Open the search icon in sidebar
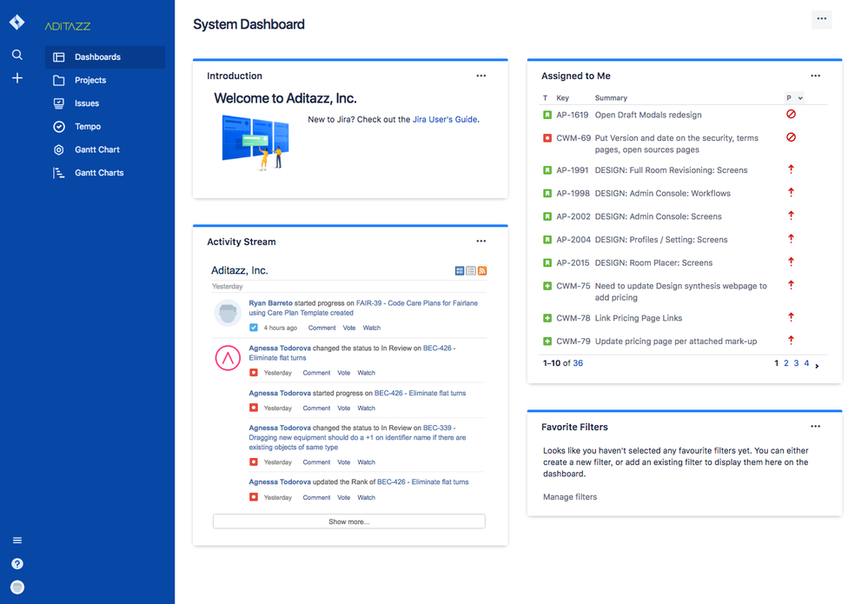This screenshot has height=604, width=868. click(17, 55)
